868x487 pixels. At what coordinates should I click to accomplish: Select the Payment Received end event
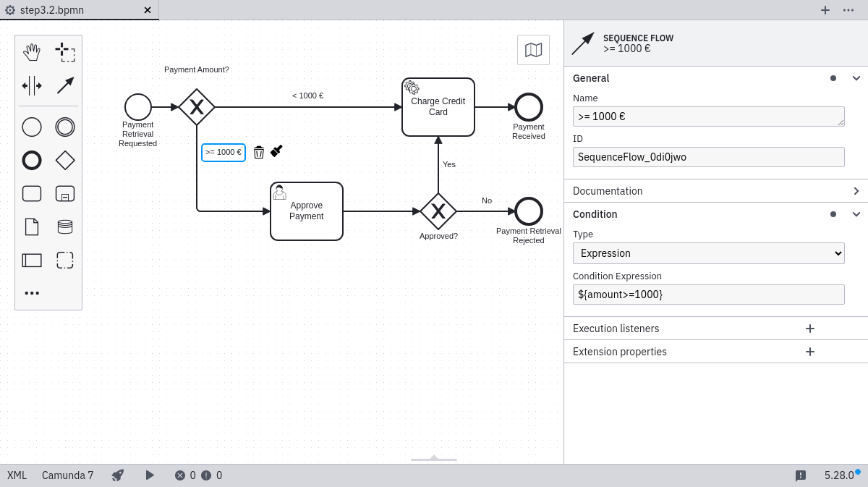click(x=529, y=107)
